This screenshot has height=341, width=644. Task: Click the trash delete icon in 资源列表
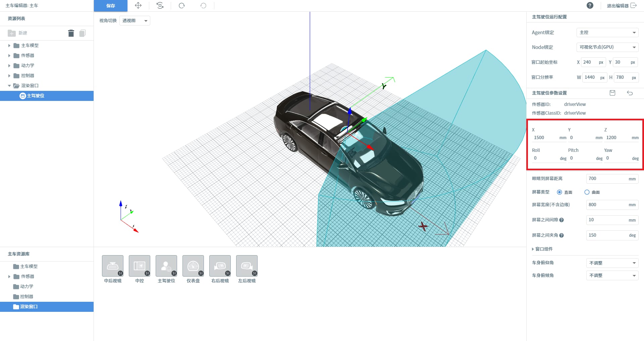(71, 33)
